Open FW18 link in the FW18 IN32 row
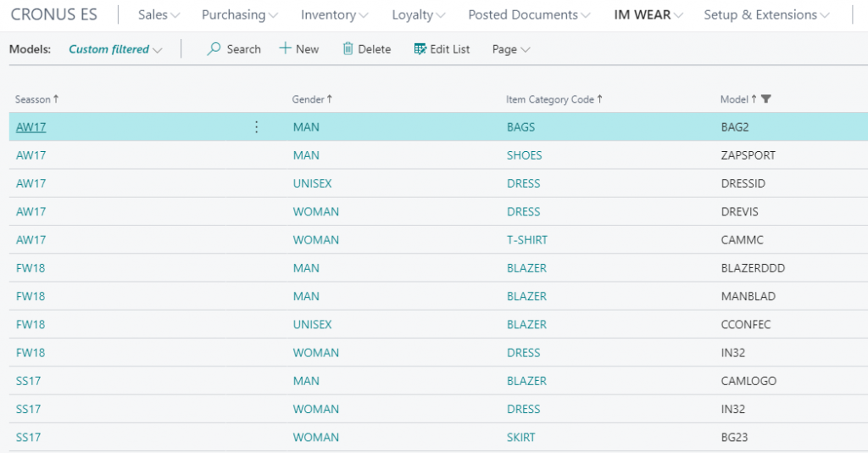The height and width of the screenshot is (453, 868). pos(31,353)
